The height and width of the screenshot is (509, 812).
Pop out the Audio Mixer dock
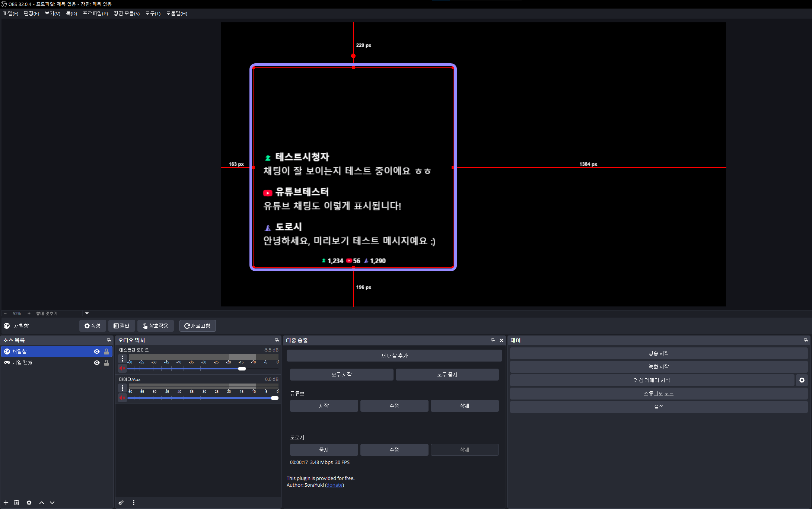click(277, 340)
